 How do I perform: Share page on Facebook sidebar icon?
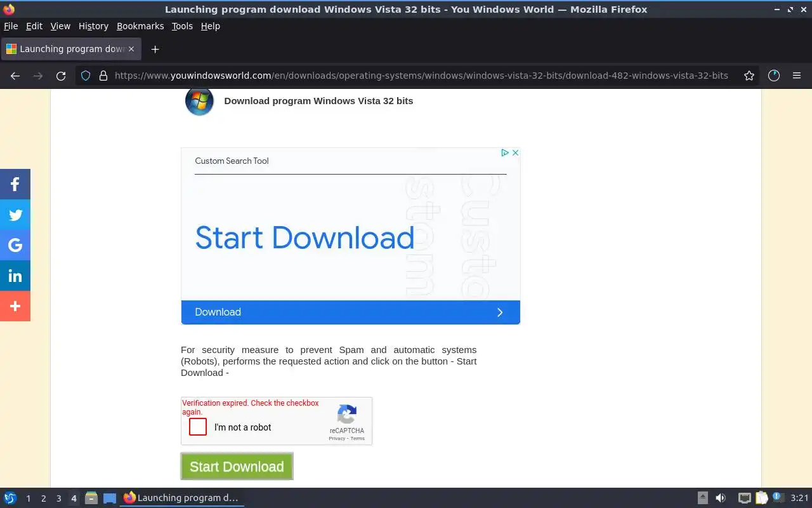point(15,184)
